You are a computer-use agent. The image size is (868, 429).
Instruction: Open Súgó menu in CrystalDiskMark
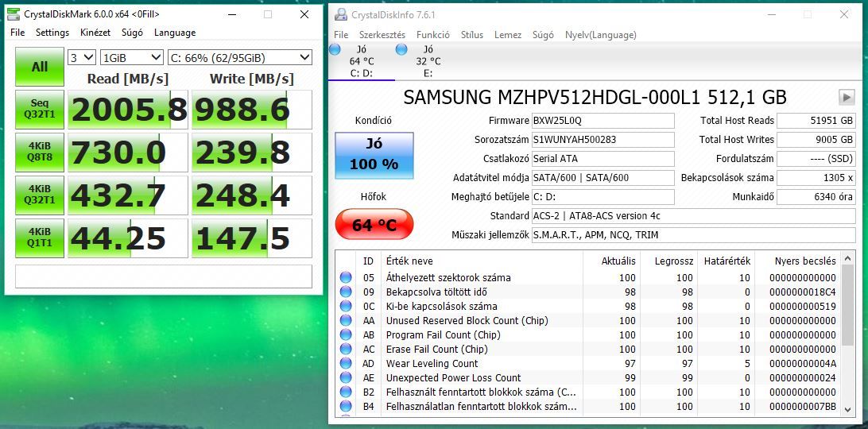point(132,33)
